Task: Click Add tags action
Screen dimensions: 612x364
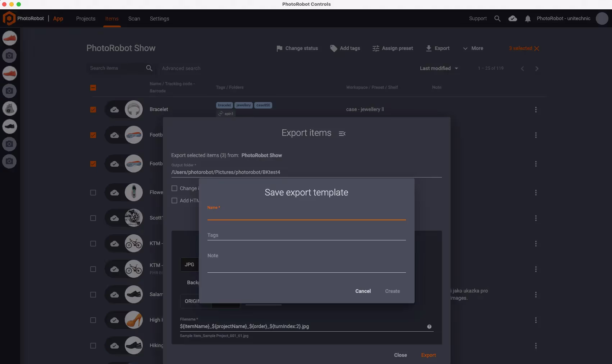Action: (345, 48)
